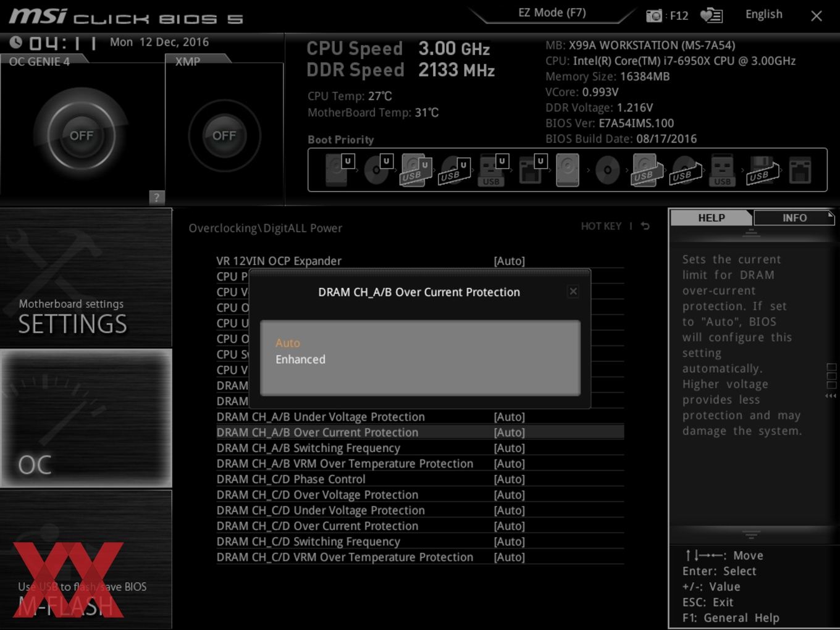Click the date Mon 12 Dec, 2016
The width and height of the screenshot is (840, 630).
coord(159,42)
